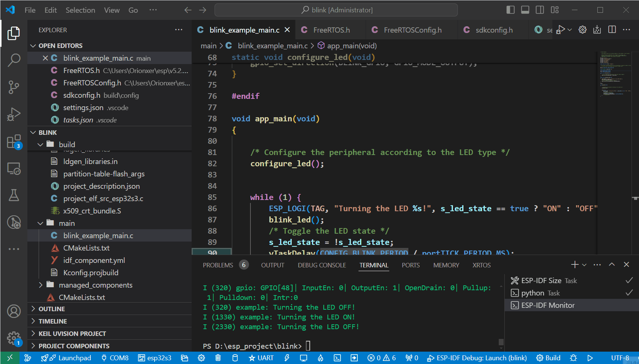639x364 pixels.
Task: Switch to the sdkconfig.h editor tab
Action: tap(493, 30)
